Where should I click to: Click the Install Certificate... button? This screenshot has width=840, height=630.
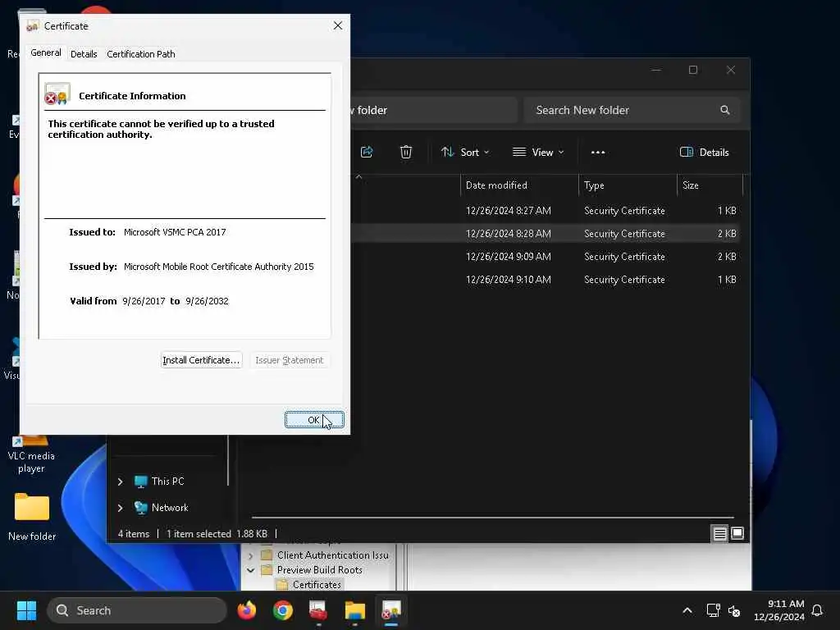(201, 360)
